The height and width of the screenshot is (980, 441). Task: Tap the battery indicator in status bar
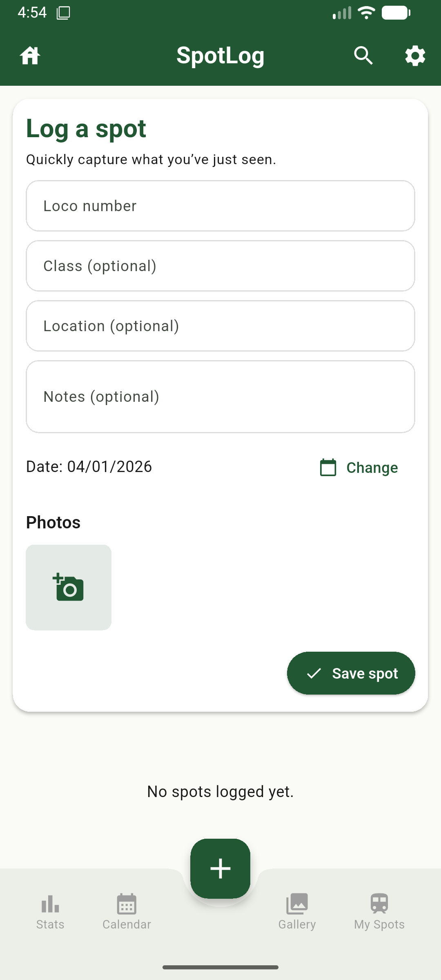396,13
